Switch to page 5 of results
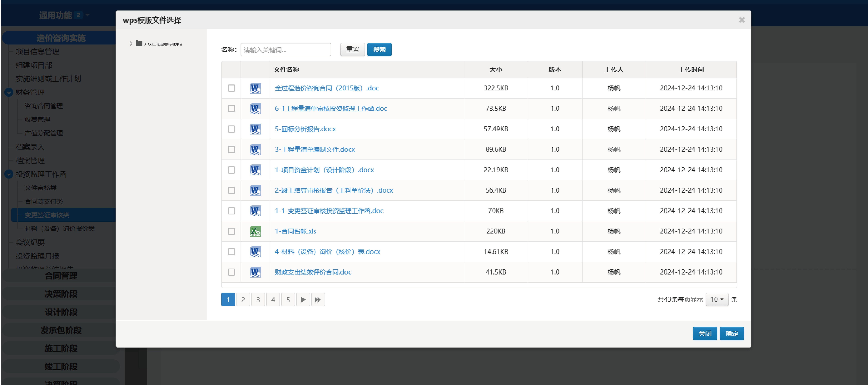This screenshot has width=868, height=385. [x=288, y=299]
